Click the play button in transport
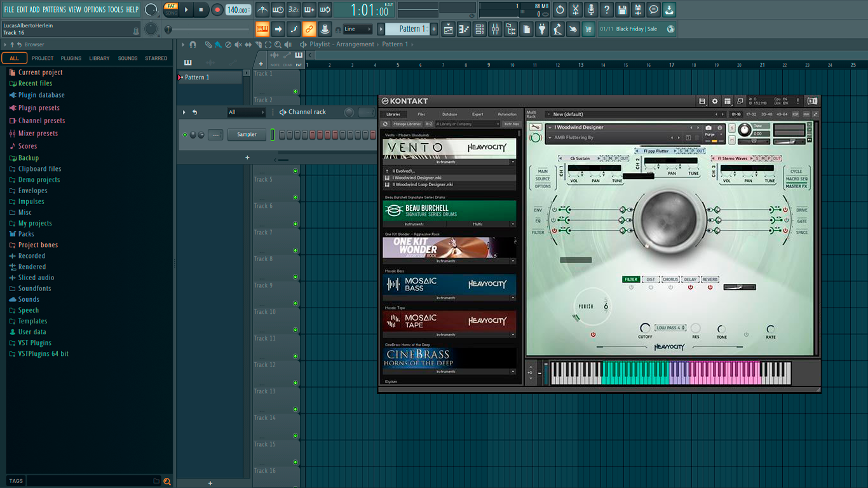Screen dimensions: 868x488 coord(186,10)
